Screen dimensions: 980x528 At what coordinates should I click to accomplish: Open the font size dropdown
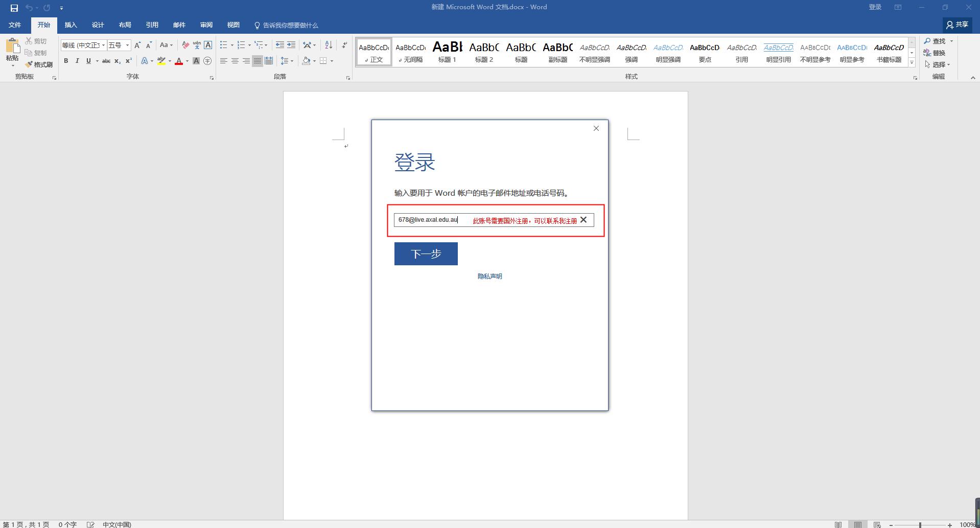(x=127, y=45)
